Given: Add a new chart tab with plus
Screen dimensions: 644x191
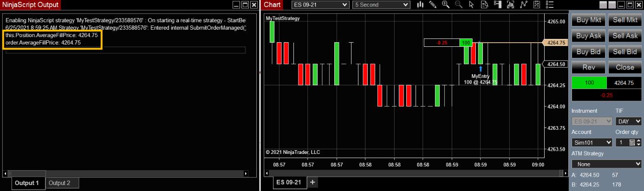Looking at the screenshot, I should coord(312,182).
